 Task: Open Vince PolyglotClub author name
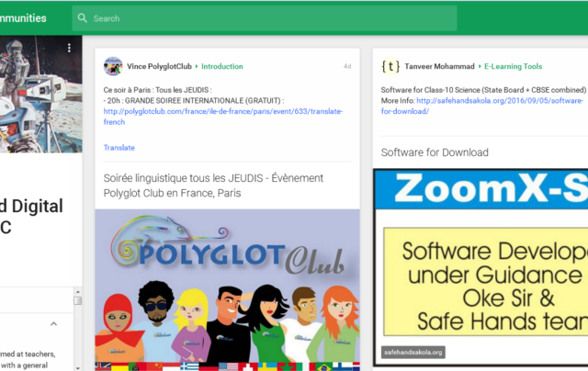point(159,66)
